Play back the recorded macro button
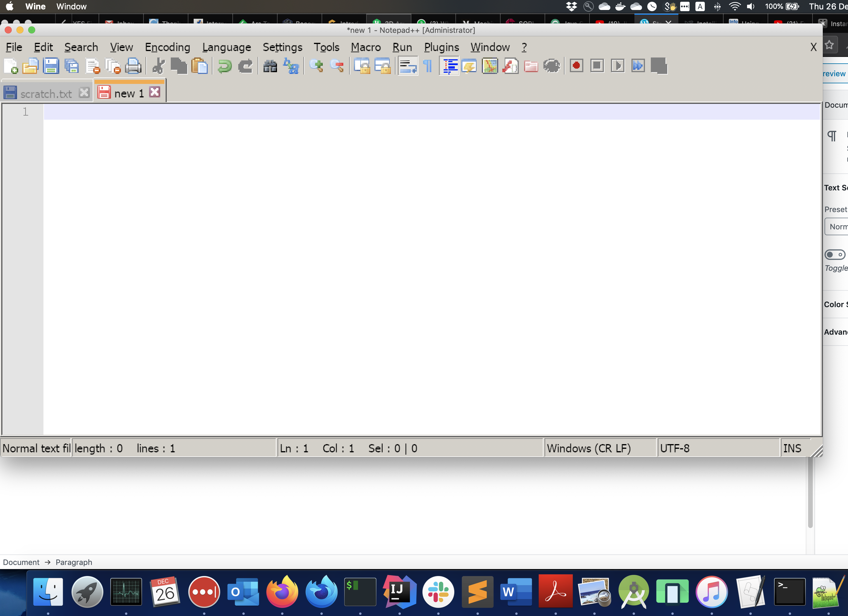848x616 pixels. (618, 66)
